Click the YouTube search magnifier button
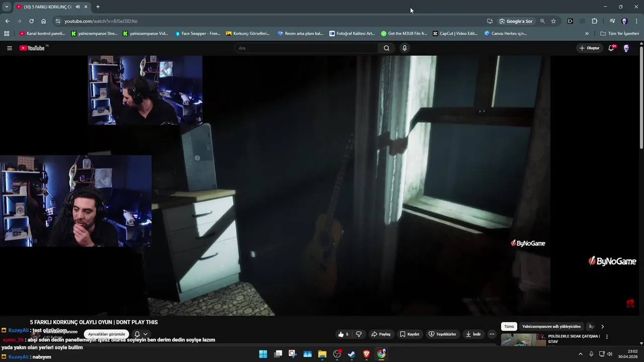 point(386,48)
